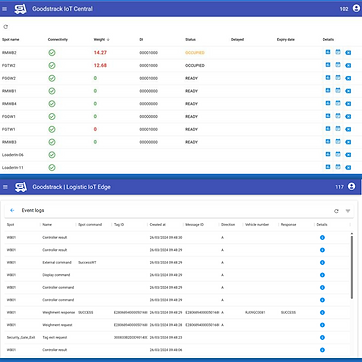Click the Message ID column header
362x362 pixels.
click(194, 225)
